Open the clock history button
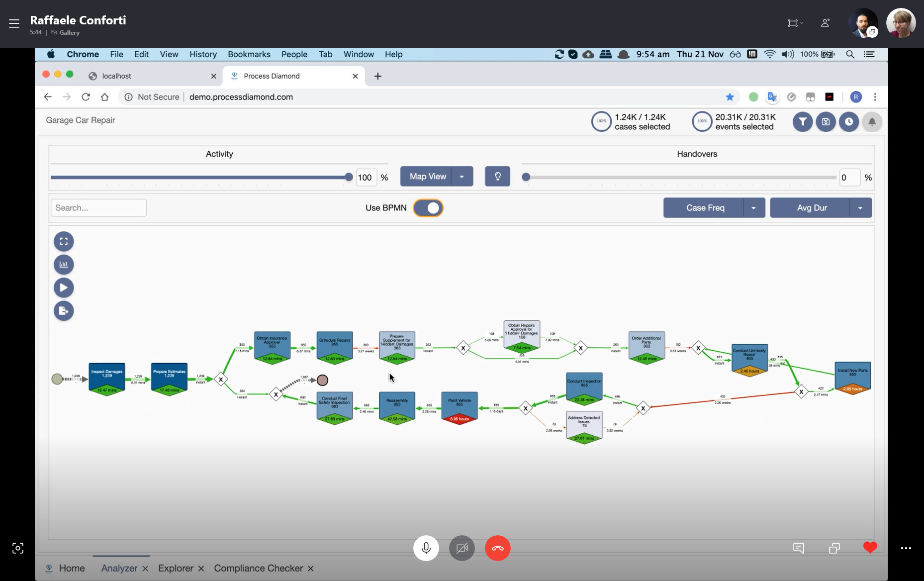924x581 pixels. [x=849, y=122]
